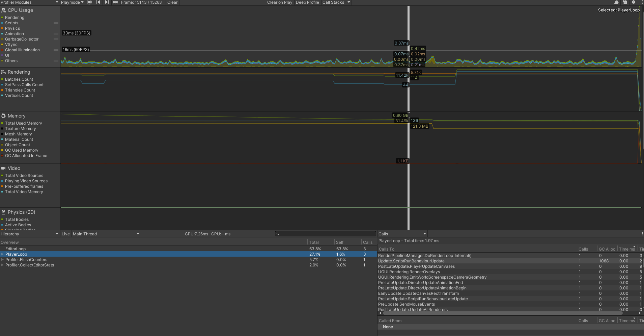644x336 pixels.
Task: Toggle Clear on Play option
Action: coord(280,2)
